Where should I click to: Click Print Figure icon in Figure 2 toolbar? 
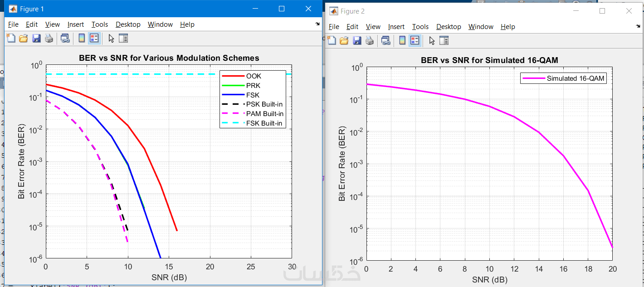coord(370,41)
